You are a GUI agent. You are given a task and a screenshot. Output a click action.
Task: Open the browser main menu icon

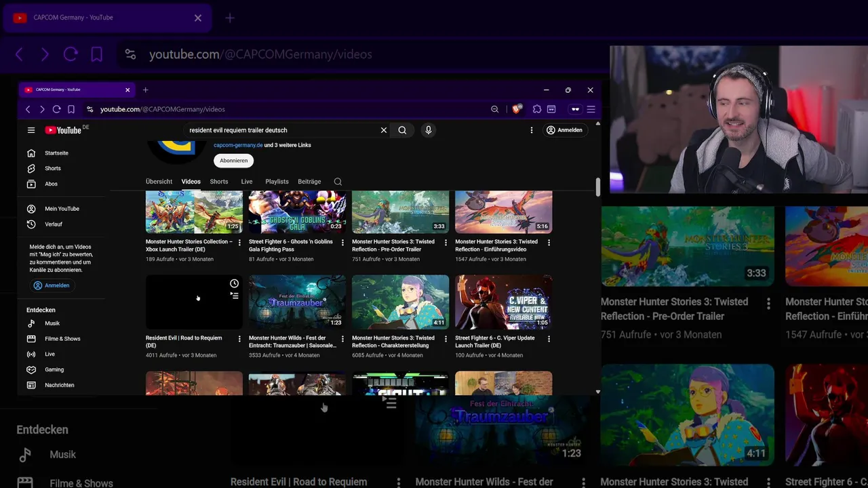[591, 109]
